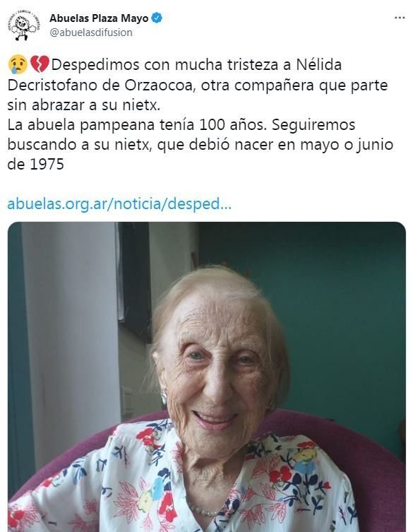Open the Abuelas Plaza Mayo display name
This screenshot has width=415, height=532.
click(x=99, y=18)
